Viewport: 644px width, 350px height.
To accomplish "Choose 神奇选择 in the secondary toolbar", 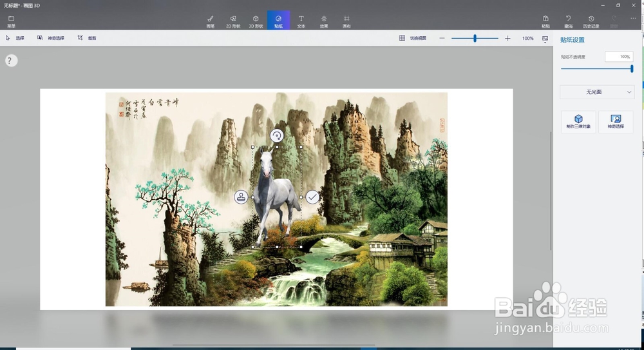I will (x=51, y=38).
